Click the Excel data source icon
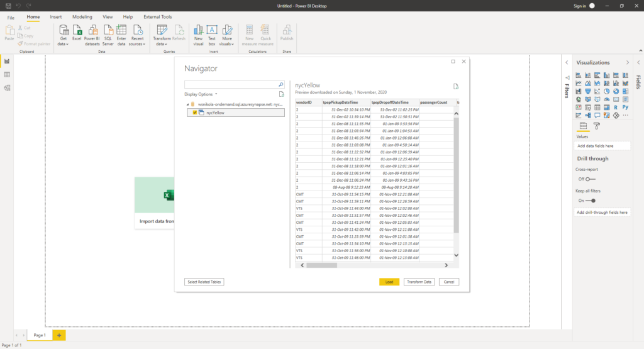The image size is (644, 349). (77, 33)
